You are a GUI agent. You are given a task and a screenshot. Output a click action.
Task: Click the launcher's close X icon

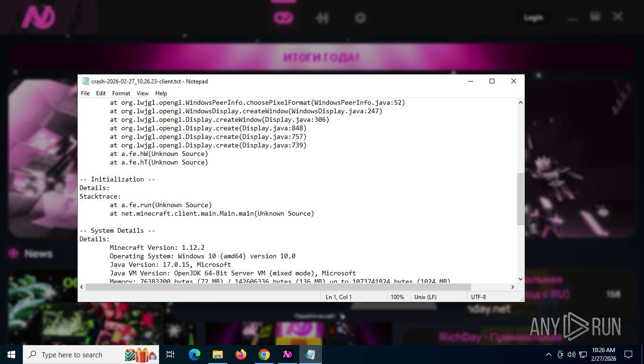617,17
